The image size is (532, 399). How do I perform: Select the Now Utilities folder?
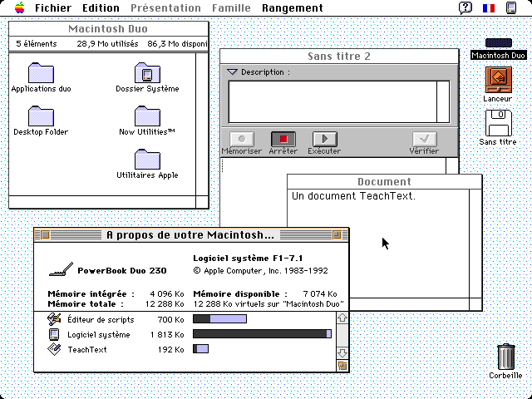(147, 116)
